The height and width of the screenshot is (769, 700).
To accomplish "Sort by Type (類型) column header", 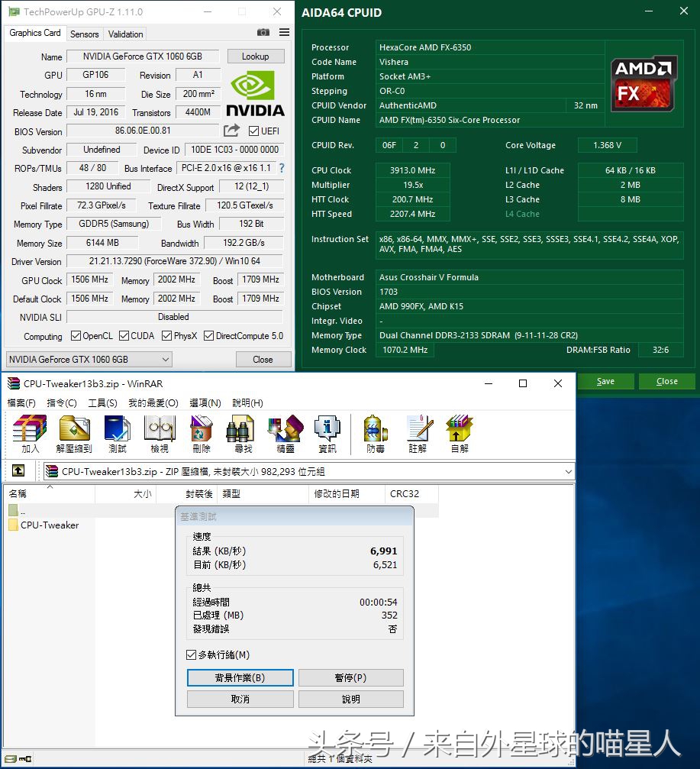I will coord(263,494).
